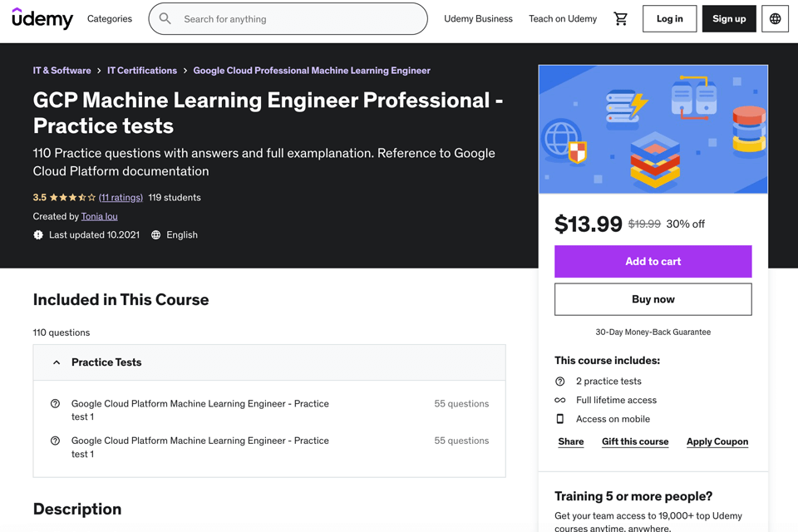Viewport: 798px width, 532px height.
Task: Go to IT Certifications breadcrumb
Action: 142,71
